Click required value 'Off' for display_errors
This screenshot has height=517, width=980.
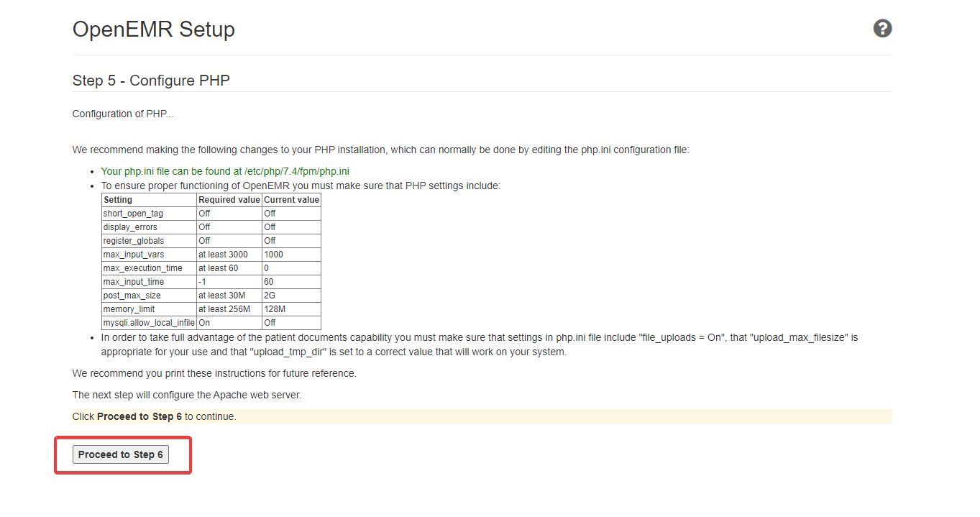[x=229, y=227]
